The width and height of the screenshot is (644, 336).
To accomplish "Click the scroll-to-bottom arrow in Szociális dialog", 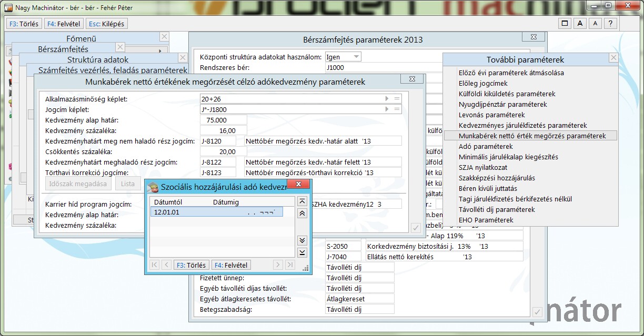I will [x=302, y=252].
